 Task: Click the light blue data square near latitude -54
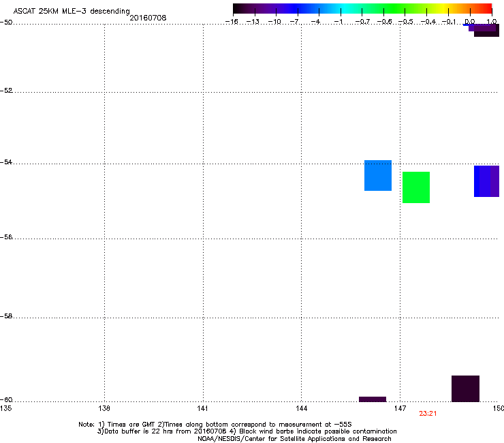(x=378, y=175)
